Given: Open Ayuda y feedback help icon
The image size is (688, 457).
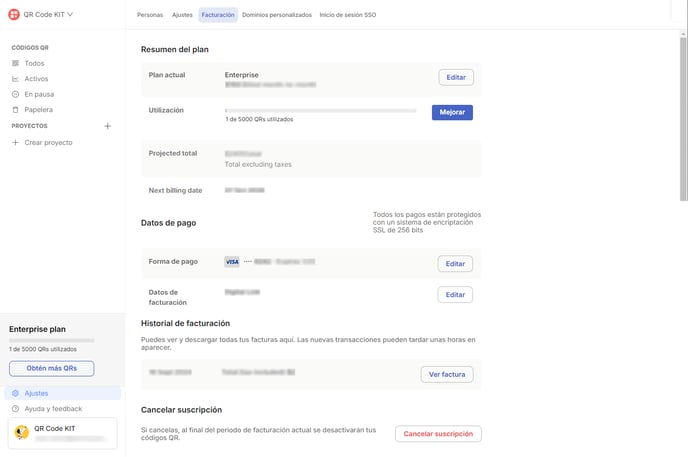Looking at the screenshot, I should tap(15, 409).
